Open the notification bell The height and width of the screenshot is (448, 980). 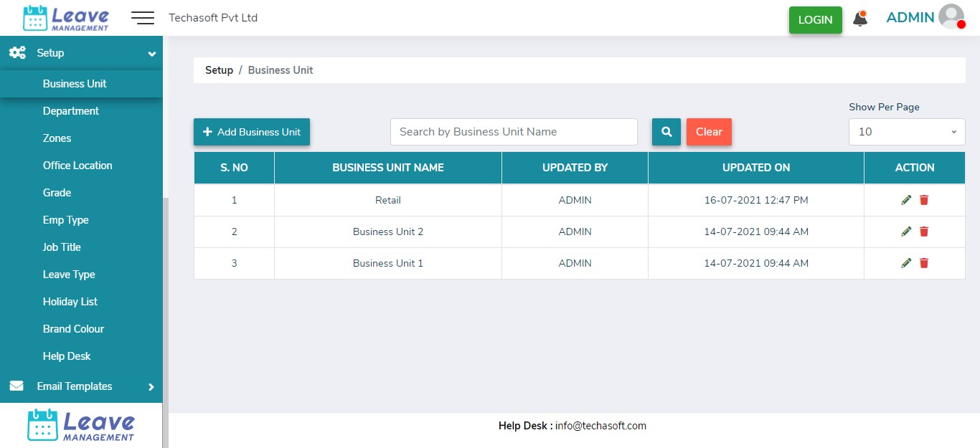pos(859,19)
